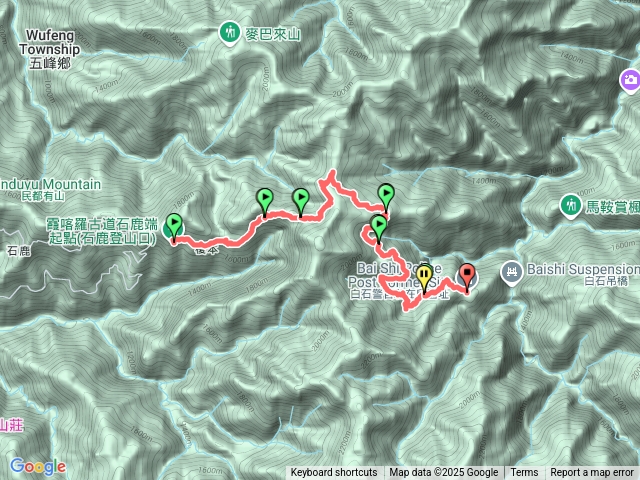Screen dimensions: 640x480
Task: Click the 馬鞍賞楓 hiking area icon
Action: point(571,205)
